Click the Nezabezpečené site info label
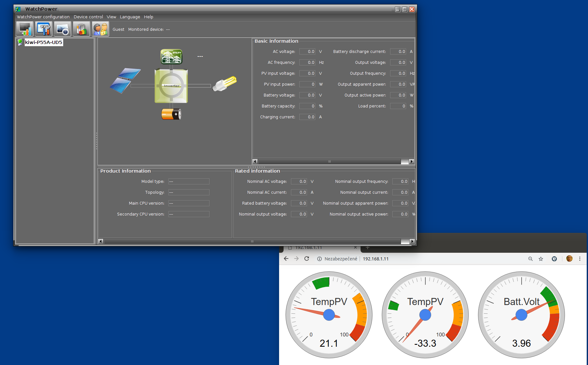This screenshot has width=588, height=365. (x=340, y=259)
